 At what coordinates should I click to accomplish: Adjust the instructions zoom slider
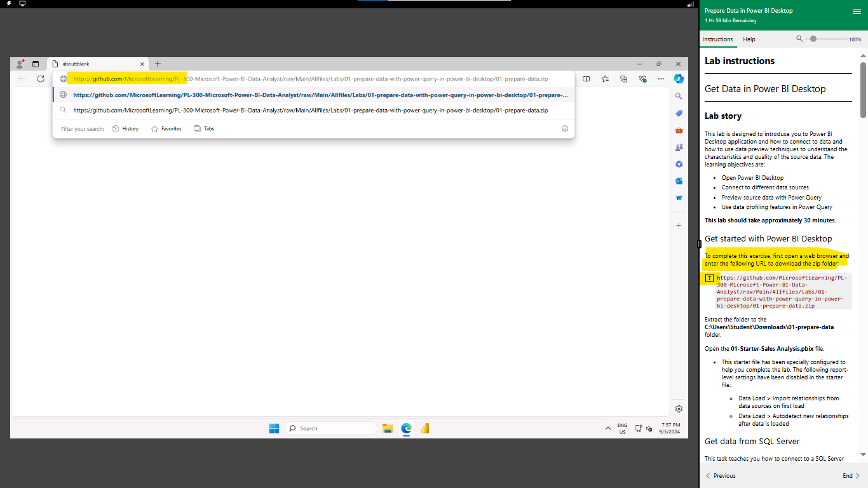tap(825, 39)
